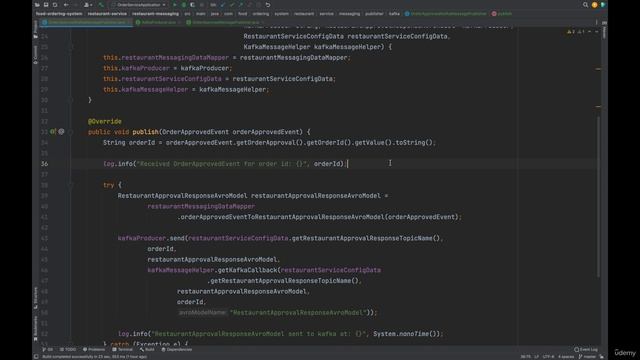640x360 pixels.
Task: Start debugging with the bug icon
Action: pos(184,5)
